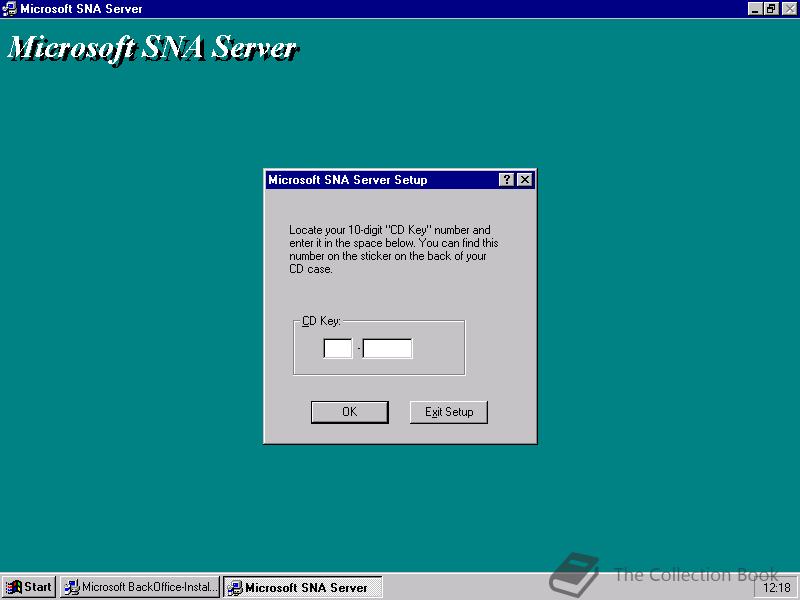Open the Windows Start menu
The height and width of the screenshot is (600, 800).
[29, 587]
